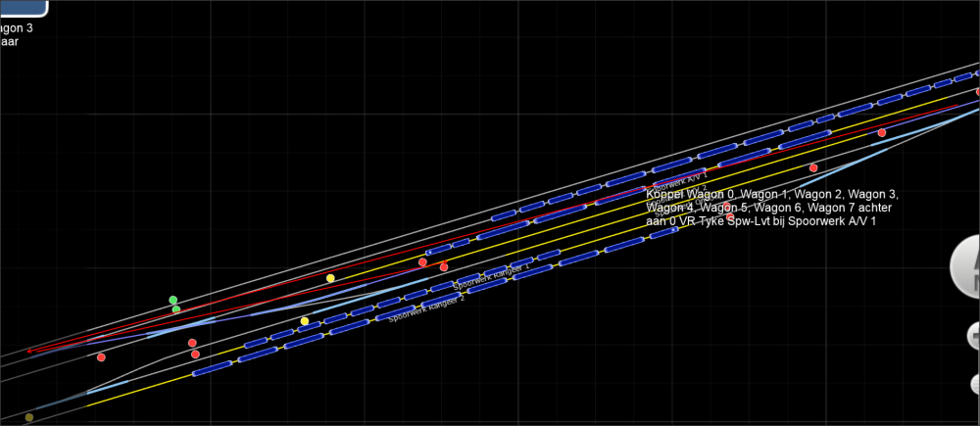Select the yellow signal above the light-blue switch track
Image resolution: width=980 pixels, height=426 pixels.
click(x=330, y=278)
